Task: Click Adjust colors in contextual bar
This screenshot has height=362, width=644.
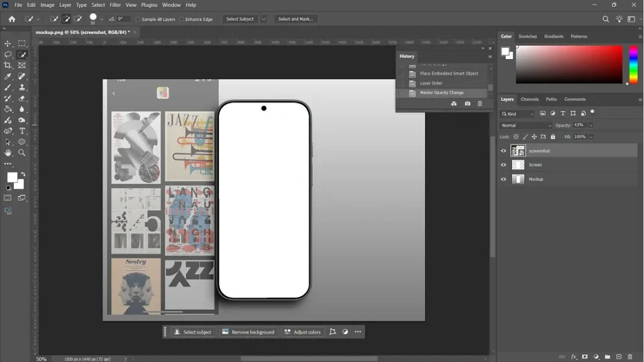Action: click(x=303, y=332)
